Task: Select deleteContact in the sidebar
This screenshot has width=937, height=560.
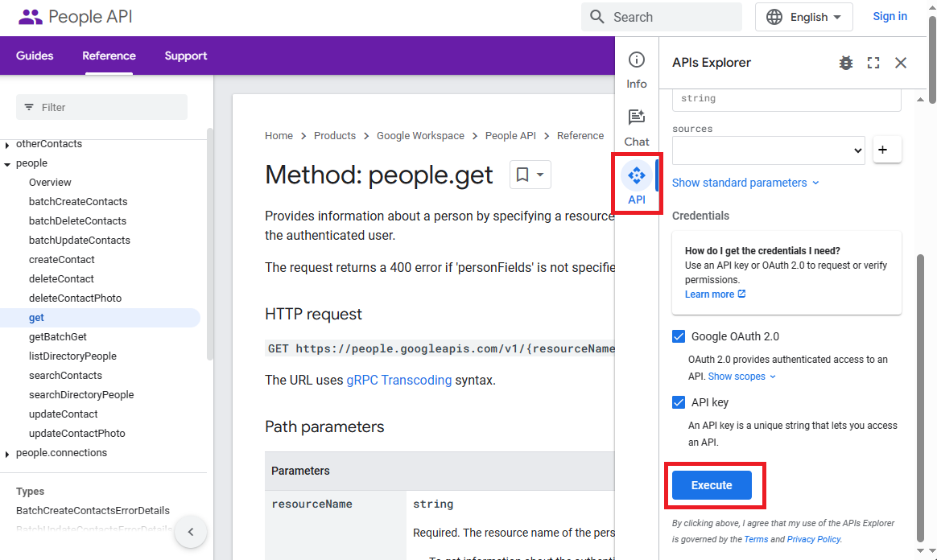Action: click(x=61, y=279)
